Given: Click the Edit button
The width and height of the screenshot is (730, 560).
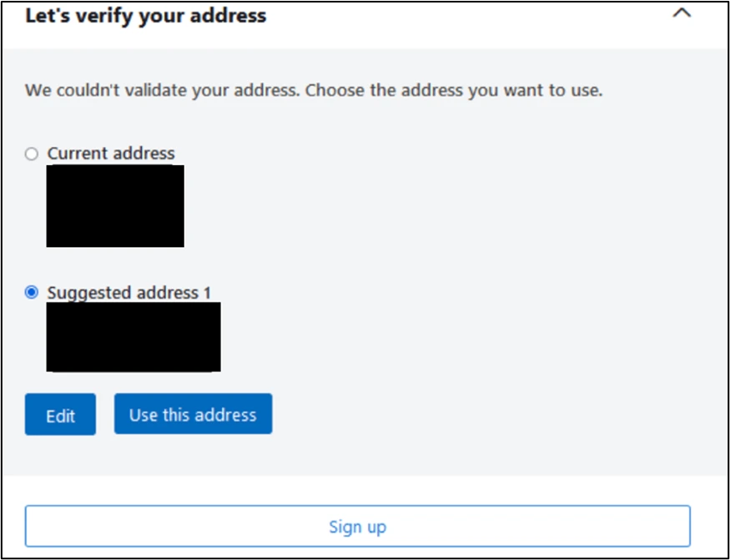Looking at the screenshot, I should [x=60, y=415].
